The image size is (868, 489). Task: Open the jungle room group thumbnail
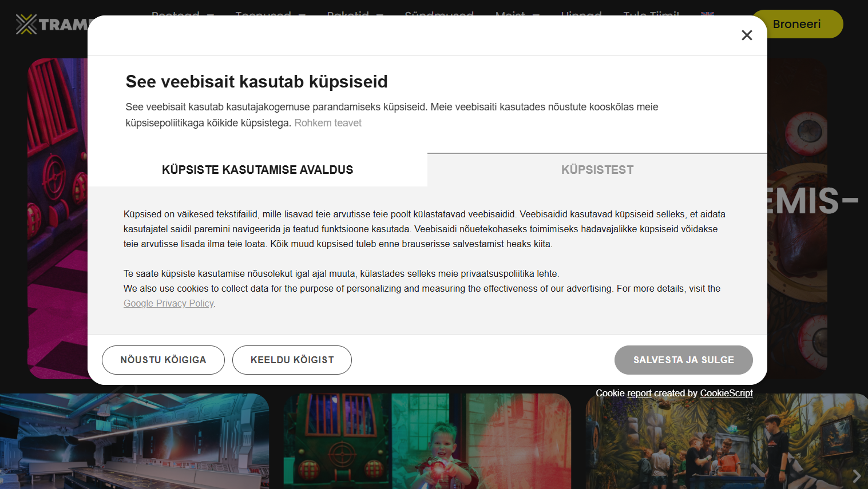pyautogui.click(x=727, y=441)
